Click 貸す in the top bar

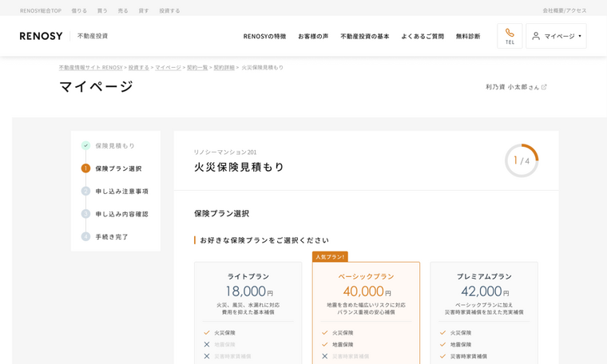tap(144, 11)
